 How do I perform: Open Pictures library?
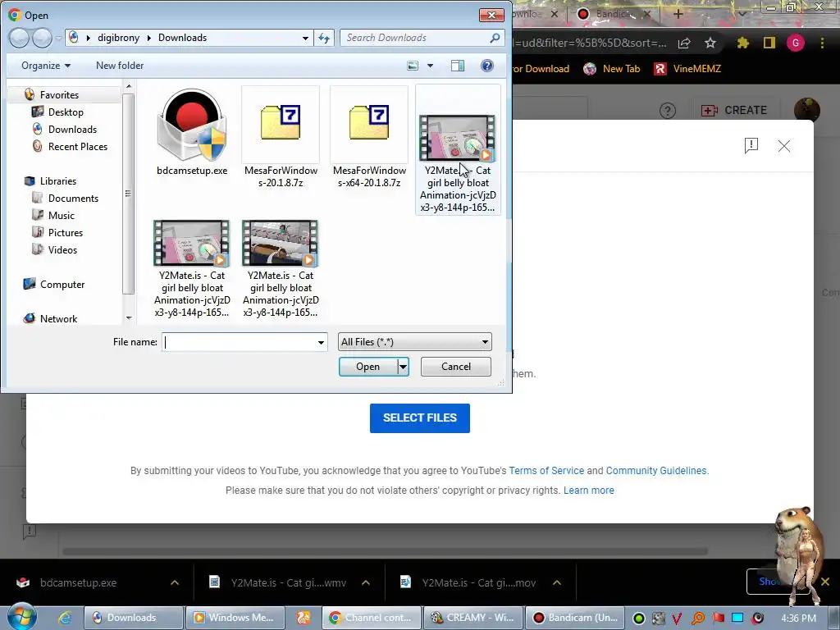(66, 232)
